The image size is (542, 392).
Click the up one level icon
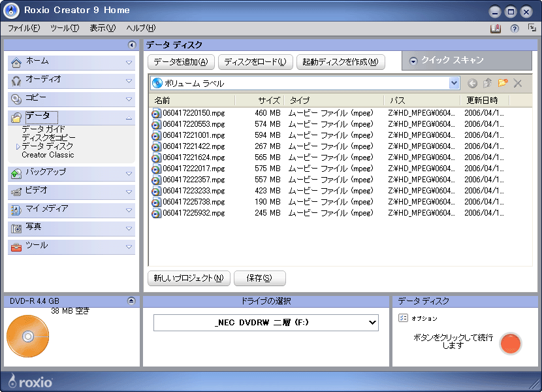[x=487, y=83]
